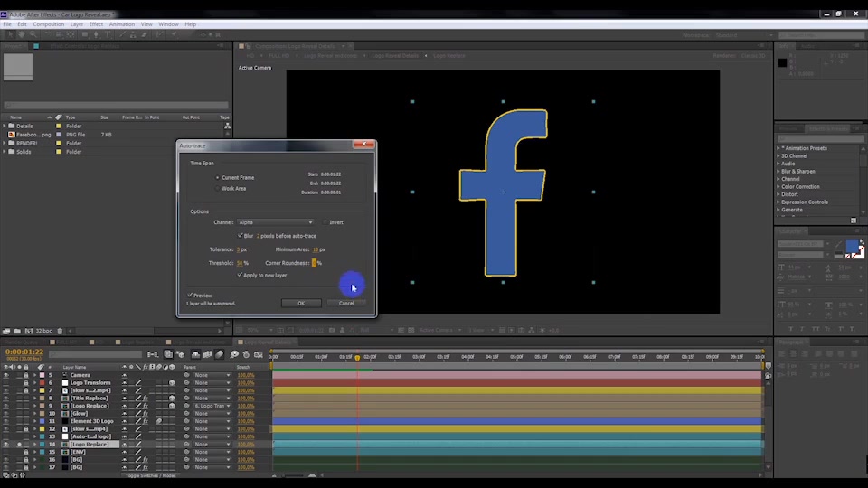Open the Animation menu
The height and width of the screenshot is (488, 868).
click(122, 24)
